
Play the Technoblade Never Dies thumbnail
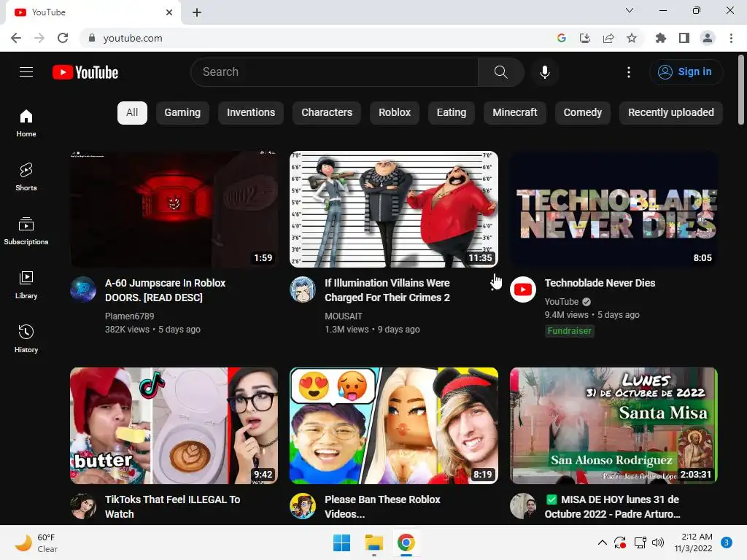[x=614, y=209]
